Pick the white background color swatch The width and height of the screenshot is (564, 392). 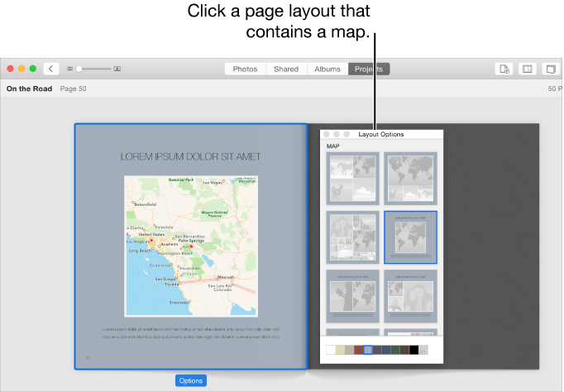pos(331,350)
